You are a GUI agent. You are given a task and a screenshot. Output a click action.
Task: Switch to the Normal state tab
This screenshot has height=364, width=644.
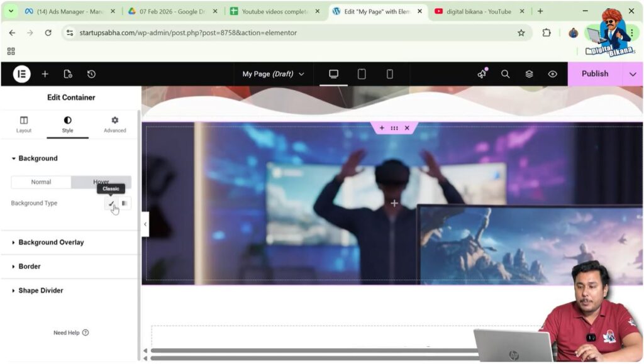(x=41, y=182)
